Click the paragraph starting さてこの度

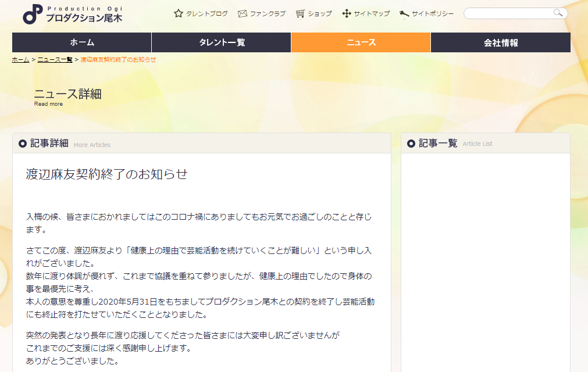click(199, 256)
